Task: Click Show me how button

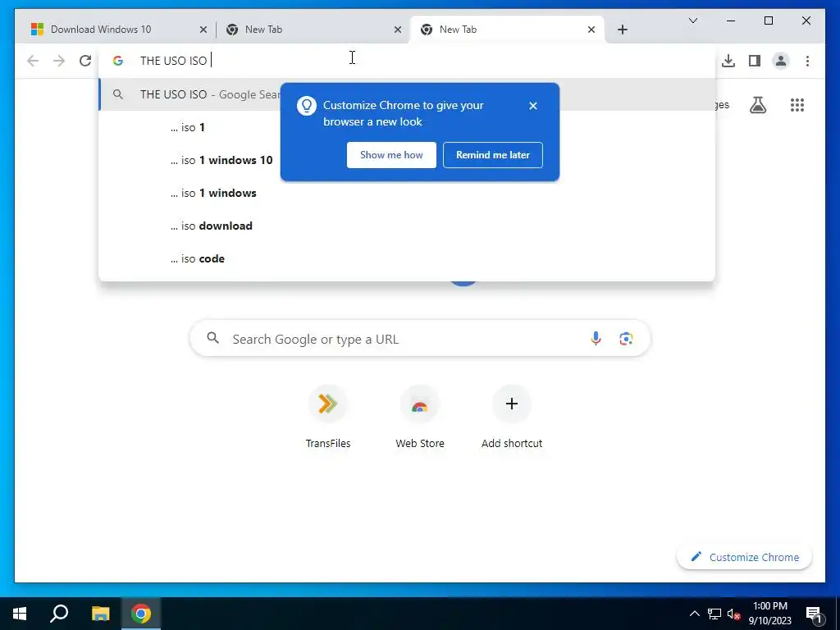Action: [x=391, y=155]
